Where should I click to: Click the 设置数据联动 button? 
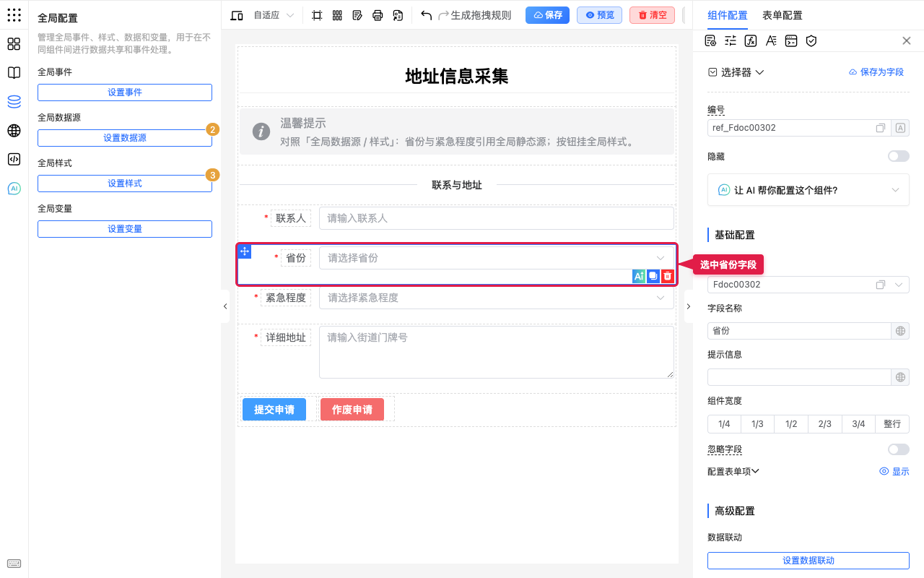click(x=808, y=561)
